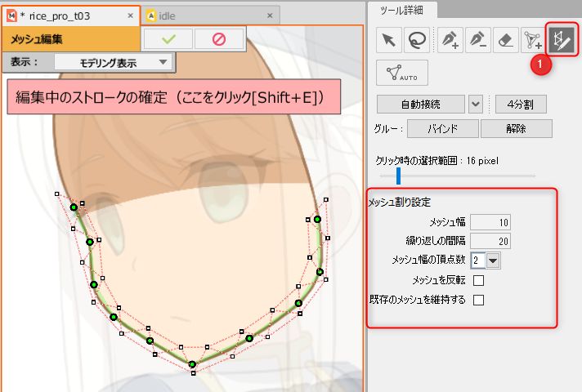Image resolution: width=582 pixels, height=392 pixels.
Task: Activate the stroke mesh drawing tool
Action: coord(562,38)
